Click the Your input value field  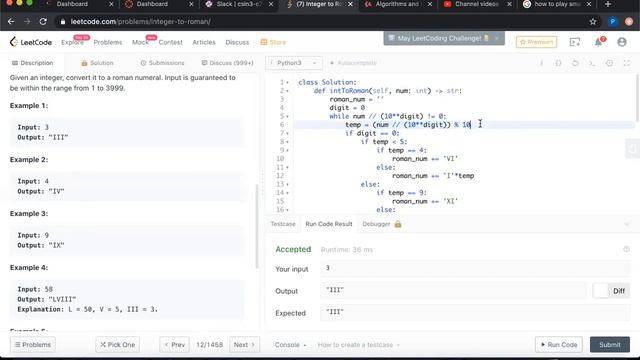475,268
